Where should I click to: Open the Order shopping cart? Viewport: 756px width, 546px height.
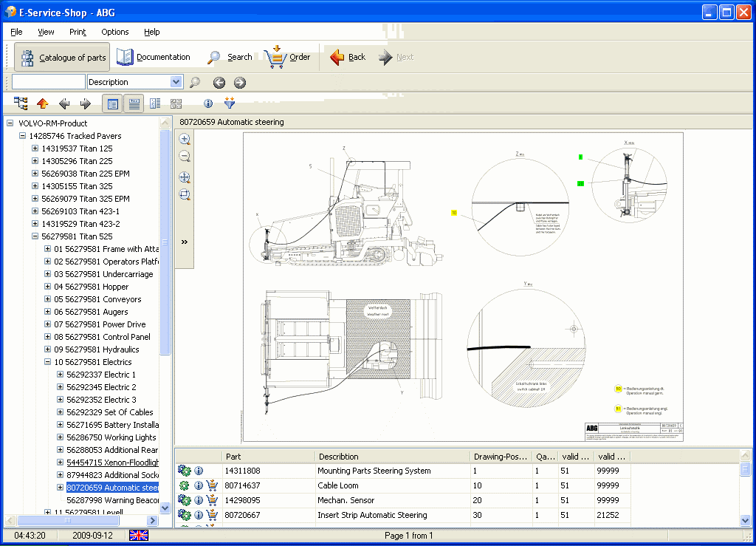(287, 57)
